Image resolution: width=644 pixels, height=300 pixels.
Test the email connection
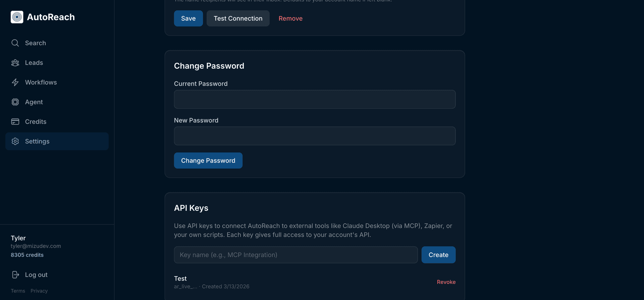[x=238, y=18]
